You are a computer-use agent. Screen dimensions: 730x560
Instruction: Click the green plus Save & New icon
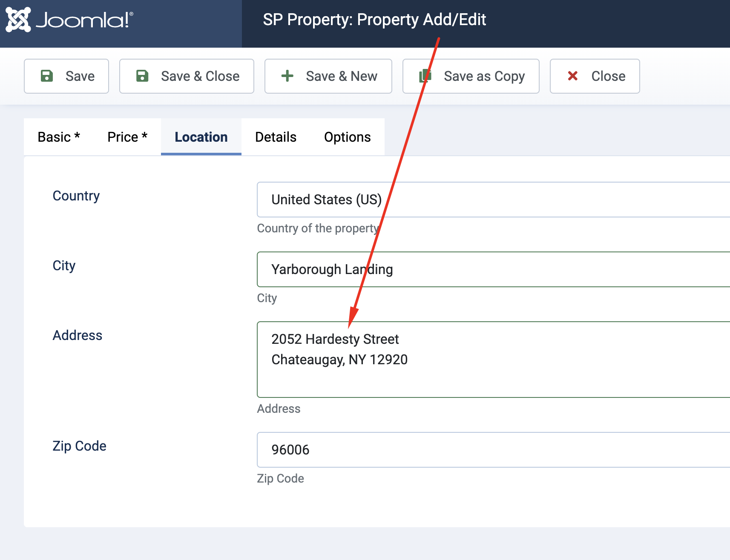[287, 76]
